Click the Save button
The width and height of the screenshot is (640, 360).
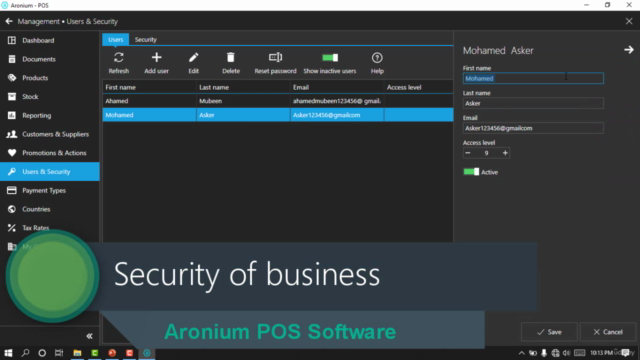[549, 332]
